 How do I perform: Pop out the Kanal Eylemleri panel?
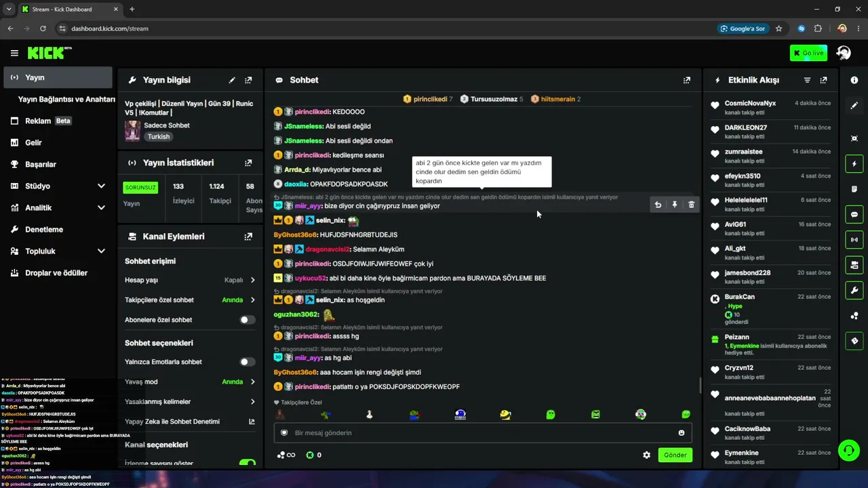coord(248,237)
